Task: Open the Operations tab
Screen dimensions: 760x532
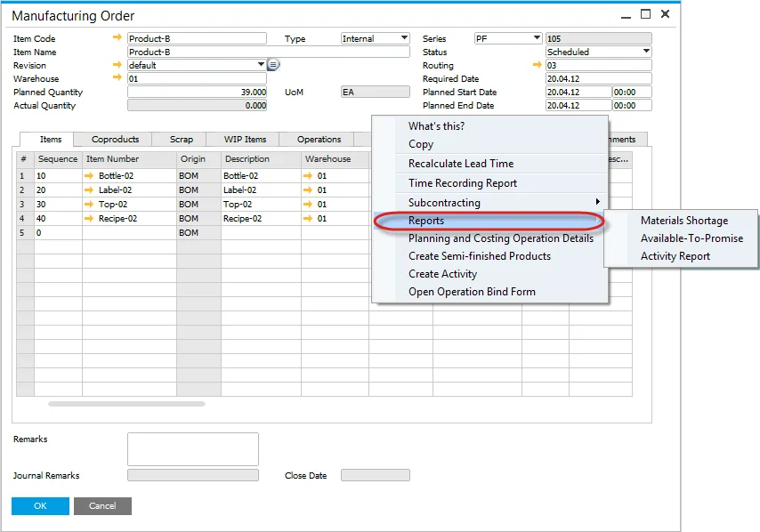Action: coord(319,140)
